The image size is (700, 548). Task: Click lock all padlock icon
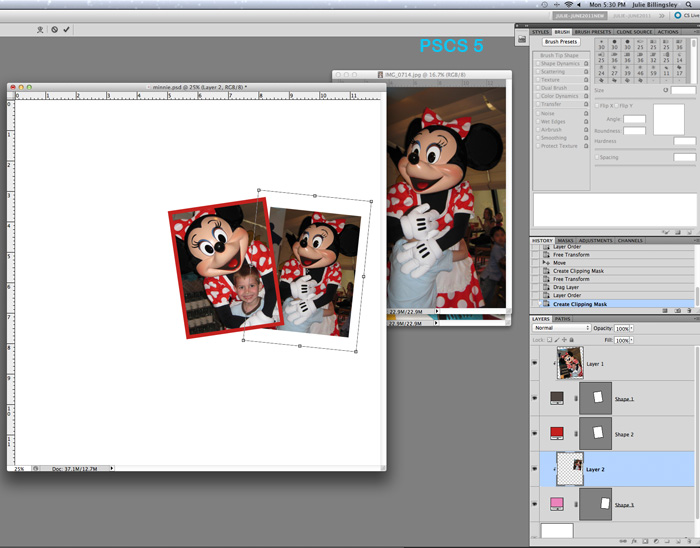coord(571,340)
